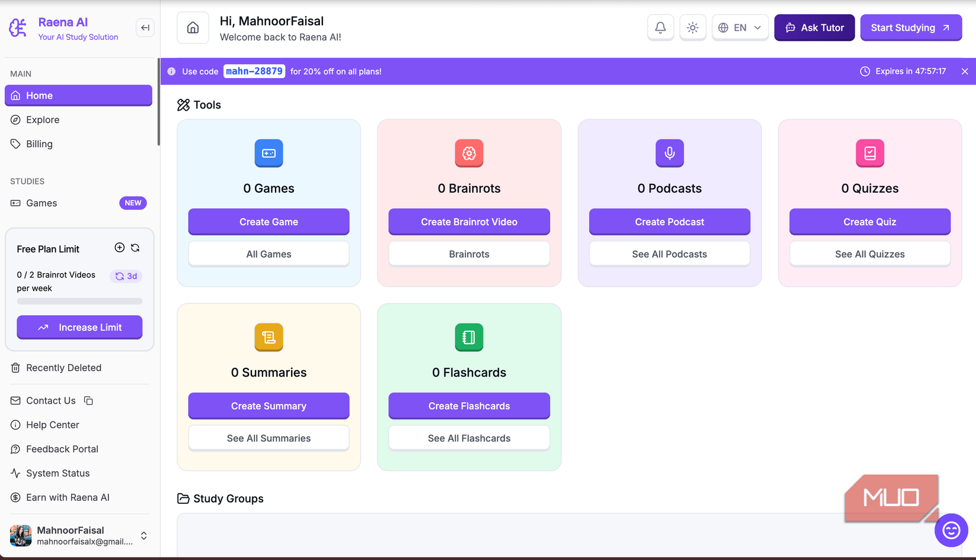The image size is (976, 560).
Task: Click the Billing tag icon
Action: coord(16,144)
